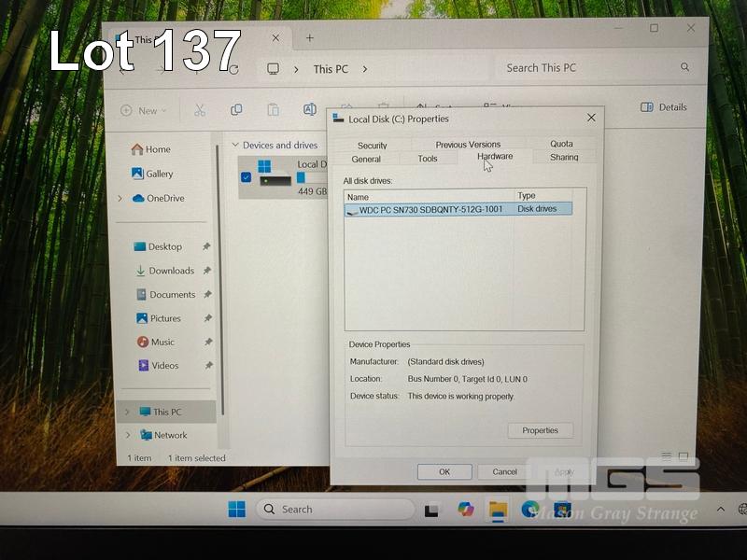Click the Copy toolbar icon
The image size is (747, 560).
point(236,110)
